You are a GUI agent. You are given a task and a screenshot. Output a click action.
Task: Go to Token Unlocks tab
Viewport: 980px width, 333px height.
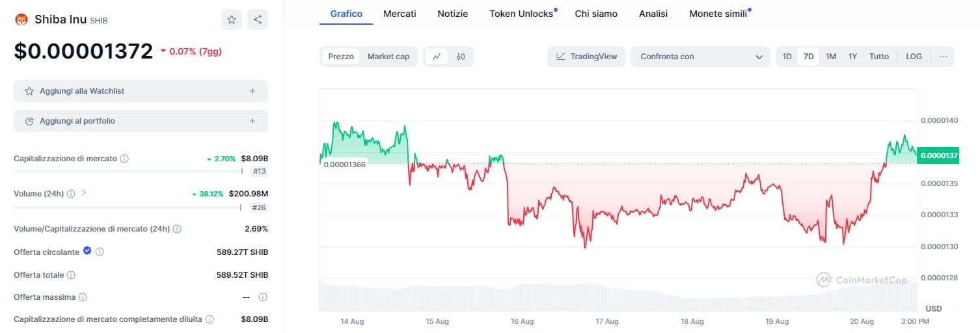521,13
